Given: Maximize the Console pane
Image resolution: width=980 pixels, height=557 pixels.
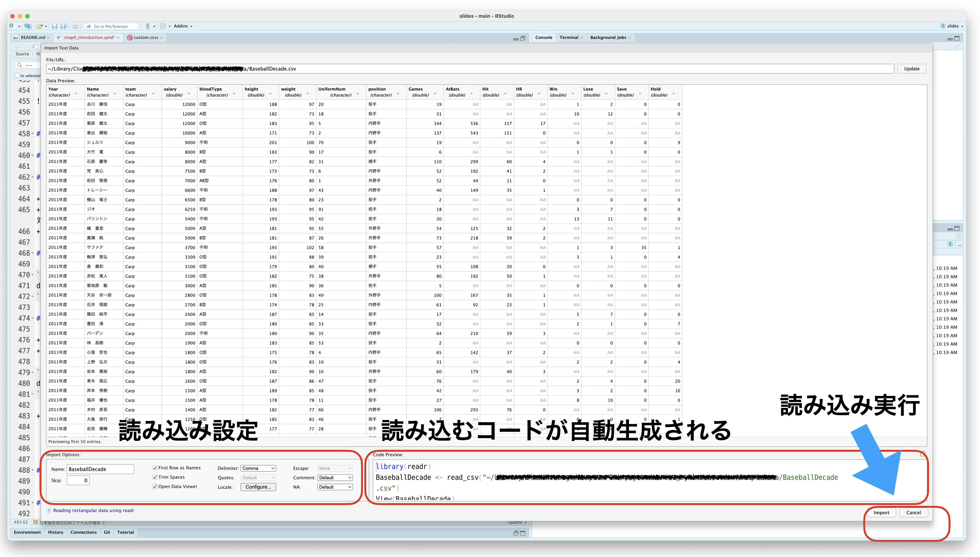Looking at the screenshot, I should coord(957,38).
